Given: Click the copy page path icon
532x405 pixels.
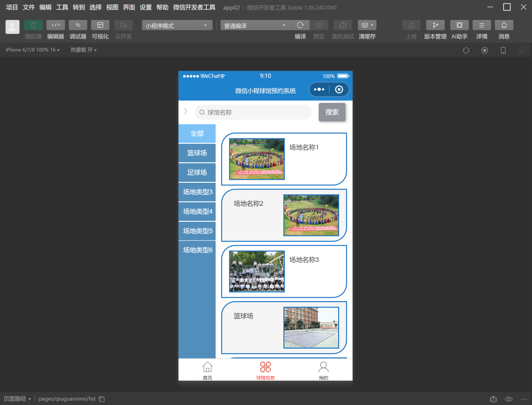Looking at the screenshot, I should (x=102, y=399).
